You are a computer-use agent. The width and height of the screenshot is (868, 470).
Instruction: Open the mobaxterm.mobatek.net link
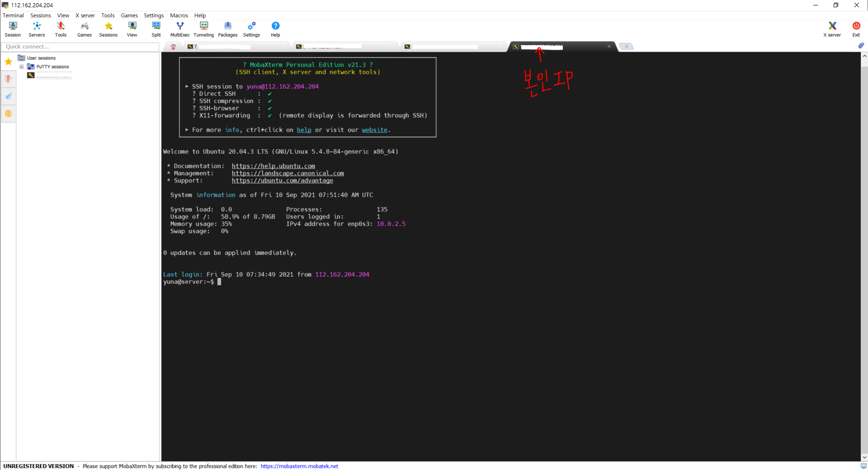[299, 466]
